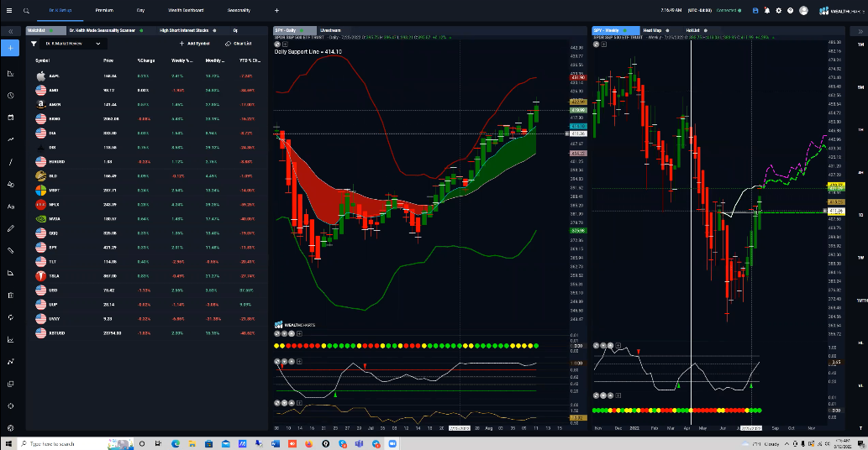Expand the right panel with double chevron
This screenshot has width=868, height=450.
click(x=860, y=32)
